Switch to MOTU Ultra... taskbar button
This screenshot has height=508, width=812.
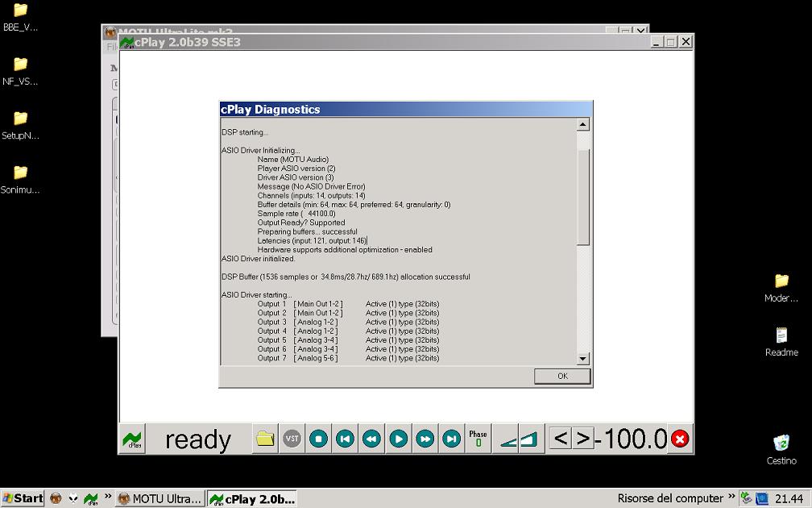point(160,498)
